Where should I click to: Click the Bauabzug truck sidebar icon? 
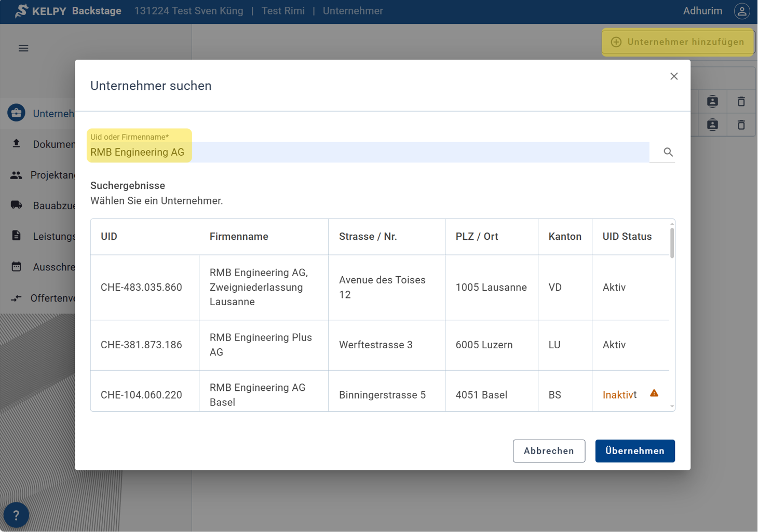[x=16, y=205]
